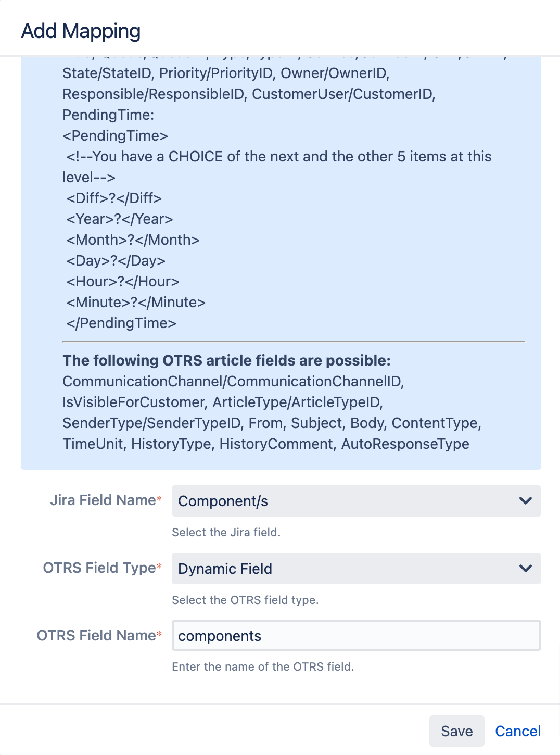
Task: Click the Add Mapping dialog title
Action: pos(81,31)
